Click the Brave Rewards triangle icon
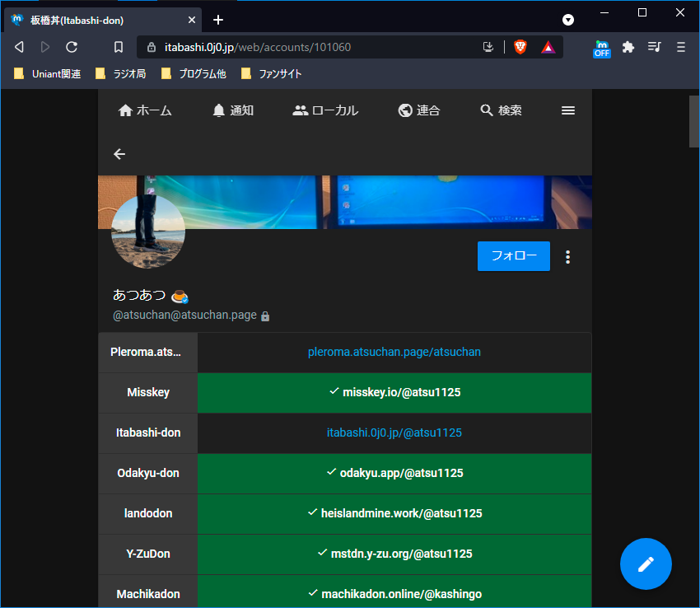This screenshot has width=700, height=608. [x=548, y=47]
